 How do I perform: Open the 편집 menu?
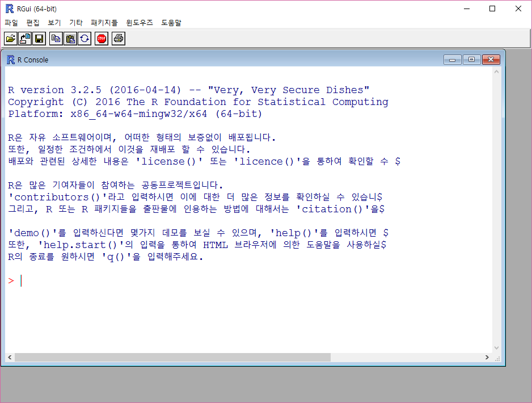(x=33, y=23)
